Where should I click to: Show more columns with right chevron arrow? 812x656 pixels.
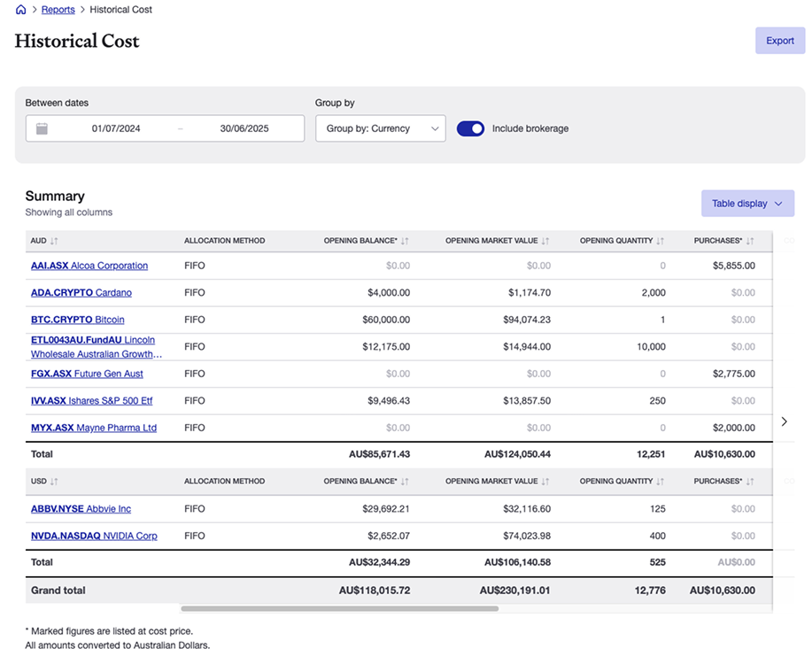pyautogui.click(x=784, y=421)
